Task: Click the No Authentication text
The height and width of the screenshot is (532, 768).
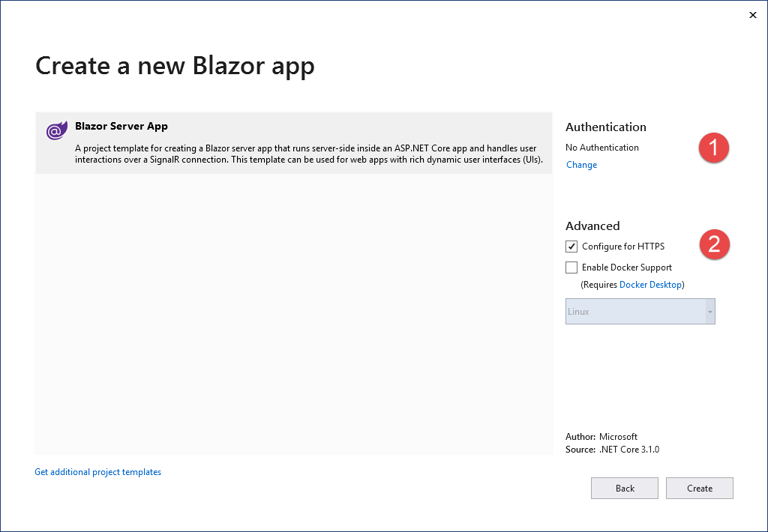Action: click(602, 148)
